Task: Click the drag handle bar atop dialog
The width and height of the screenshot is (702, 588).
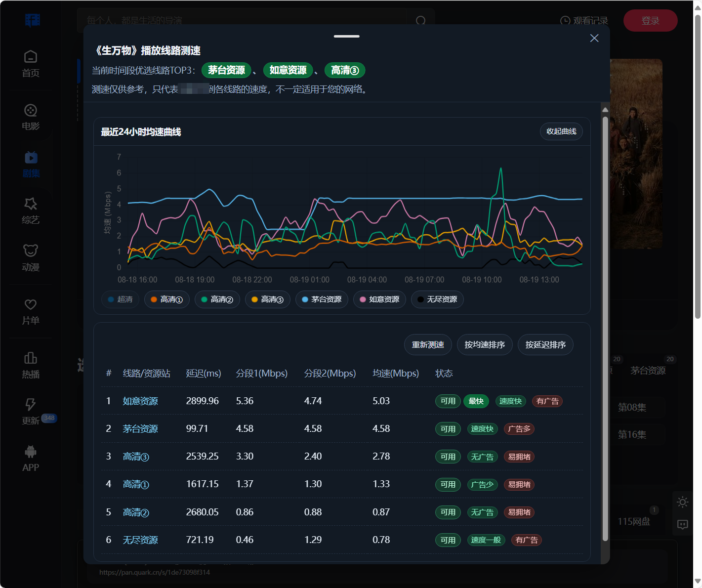Action: tap(346, 36)
